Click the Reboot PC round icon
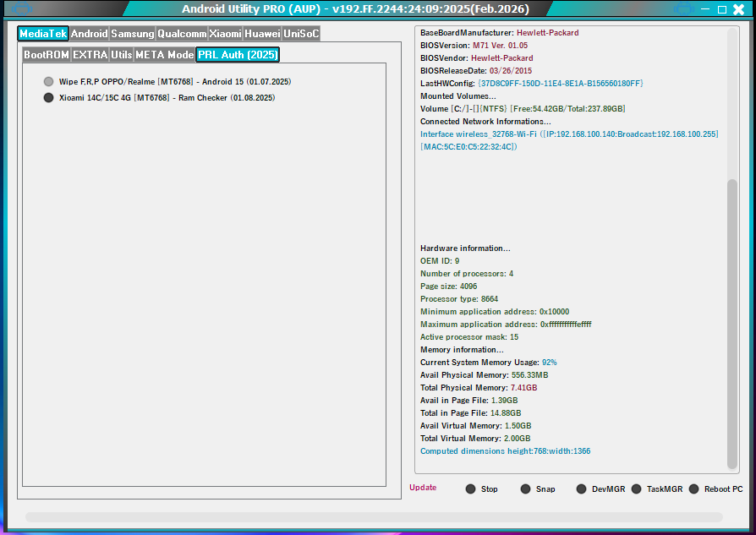 click(x=693, y=489)
